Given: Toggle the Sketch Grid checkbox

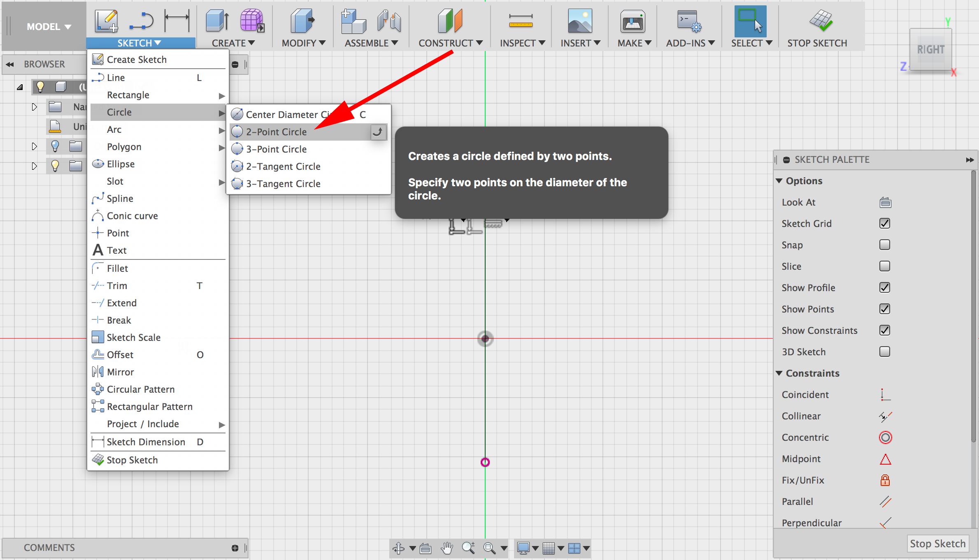Looking at the screenshot, I should click(885, 224).
